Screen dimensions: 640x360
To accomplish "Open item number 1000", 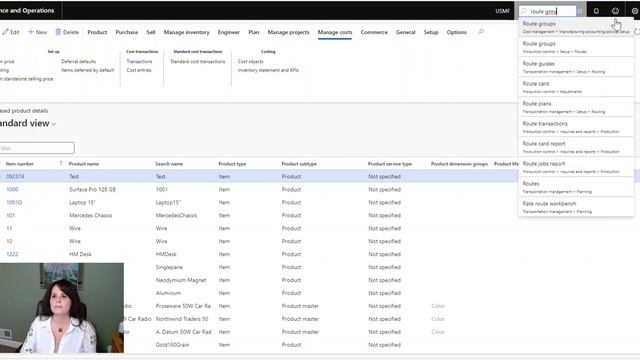I will [x=12, y=189].
